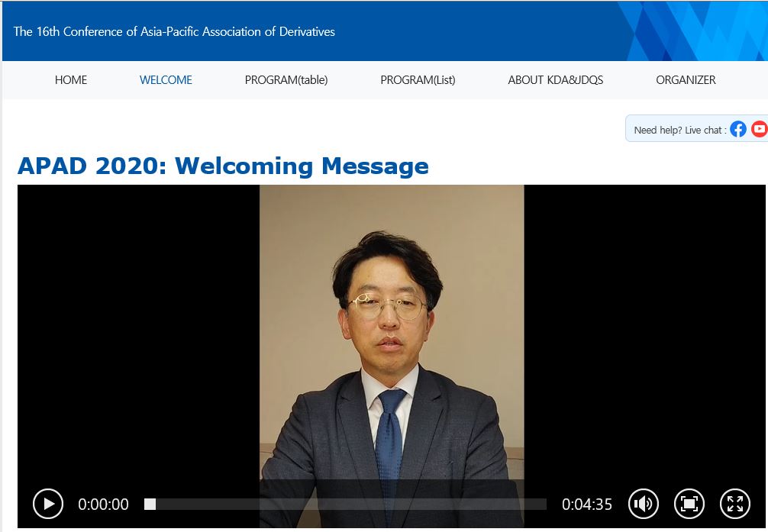The image size is (768, 532).
Task: Open PROGRAM(table) page
Action: tap(286, 80)
